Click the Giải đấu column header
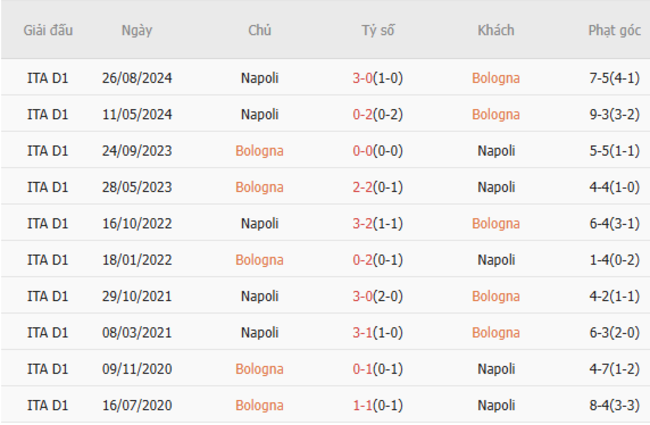Image resolution: width=650 pixels, height=425 pixels. (48, 30)
